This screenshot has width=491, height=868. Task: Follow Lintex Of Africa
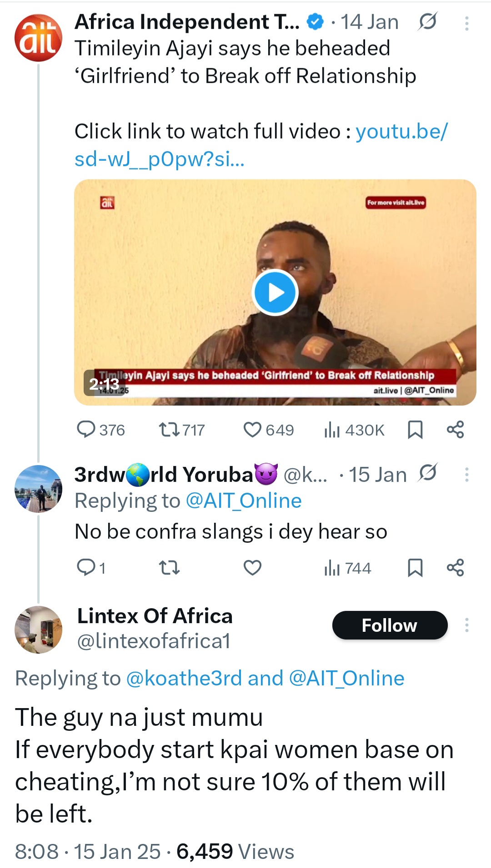coord(390,625)
